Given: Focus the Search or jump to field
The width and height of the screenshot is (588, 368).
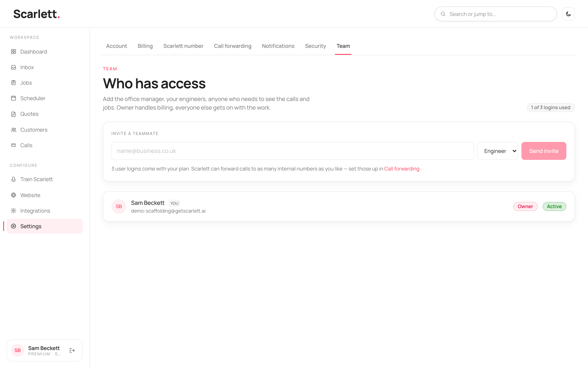Looking at the screenshot, I should 496,14.
